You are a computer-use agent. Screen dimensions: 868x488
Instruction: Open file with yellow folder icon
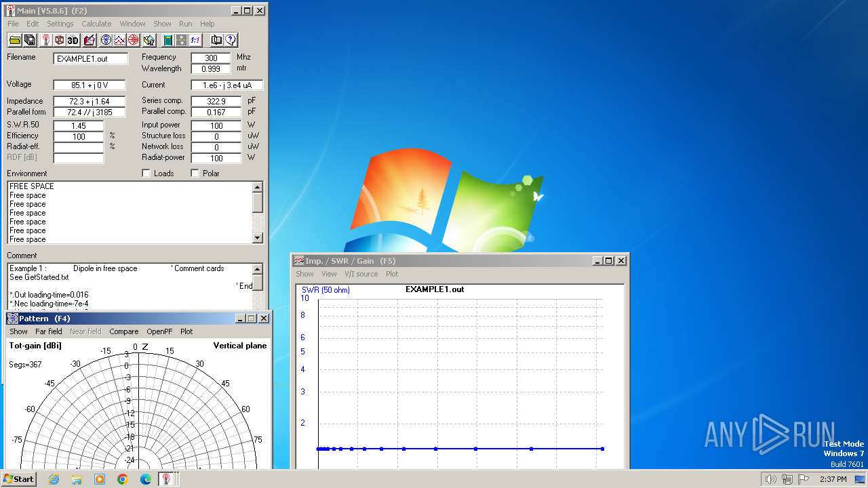coord(14,40)
